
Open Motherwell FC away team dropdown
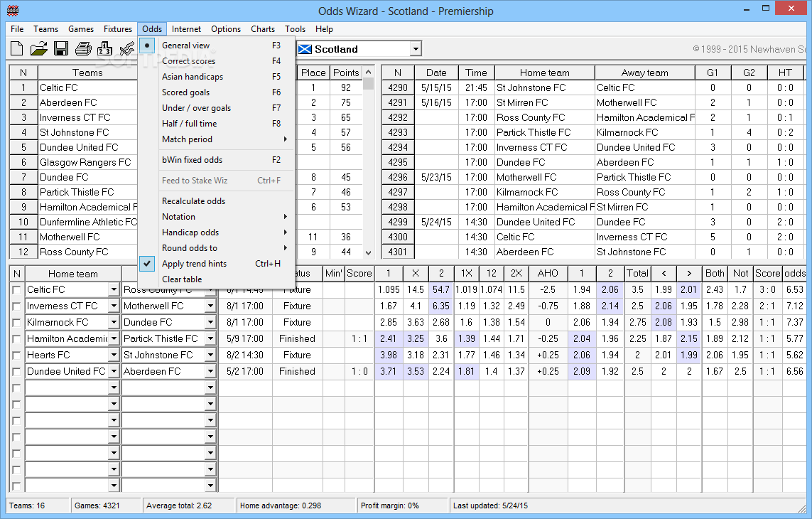[x=210, y=306]
